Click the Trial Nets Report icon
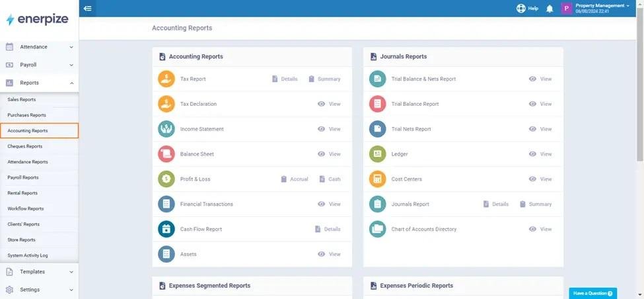This screenshot has width=644, height=299. (377, 129)
